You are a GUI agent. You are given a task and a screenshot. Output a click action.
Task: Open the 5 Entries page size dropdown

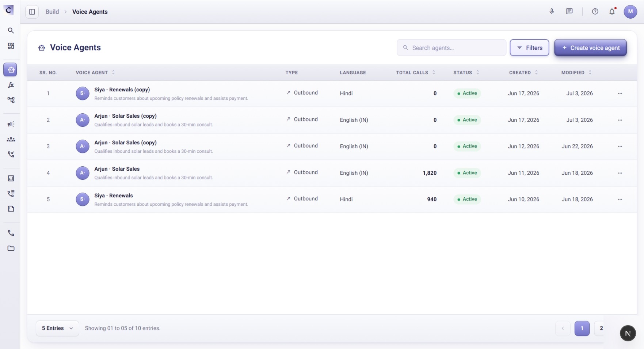tap(57, 328)
